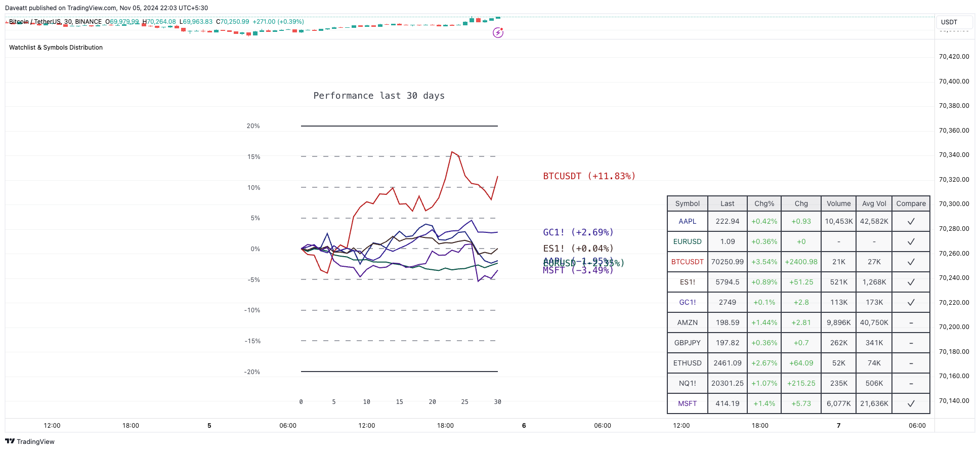Click the 70,420.00 price axis label
980x450 pixels.
click(954, 57)
